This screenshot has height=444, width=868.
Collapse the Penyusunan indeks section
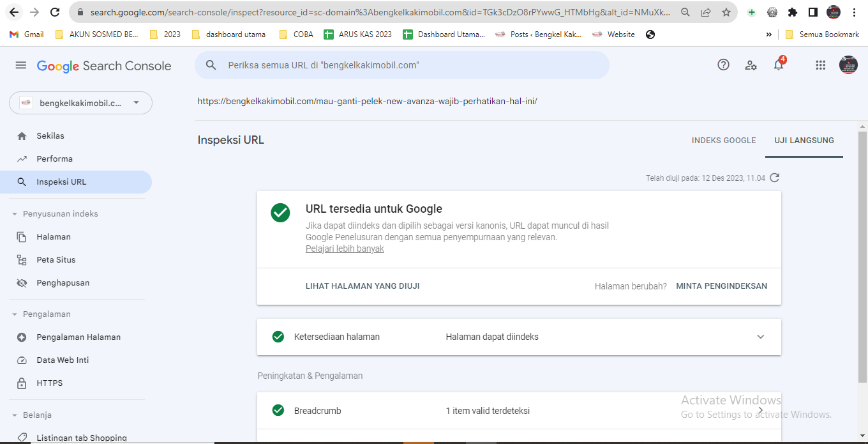click(15, 214)
